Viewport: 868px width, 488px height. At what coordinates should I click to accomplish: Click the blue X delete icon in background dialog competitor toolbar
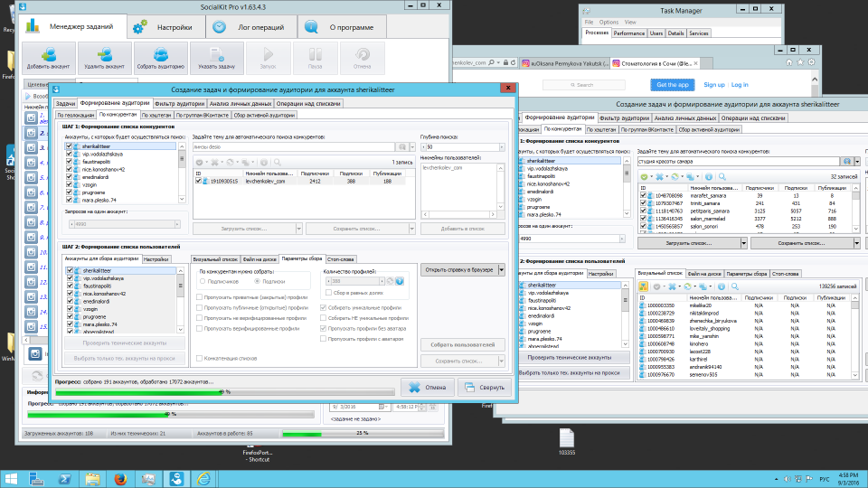coord(659,177)
